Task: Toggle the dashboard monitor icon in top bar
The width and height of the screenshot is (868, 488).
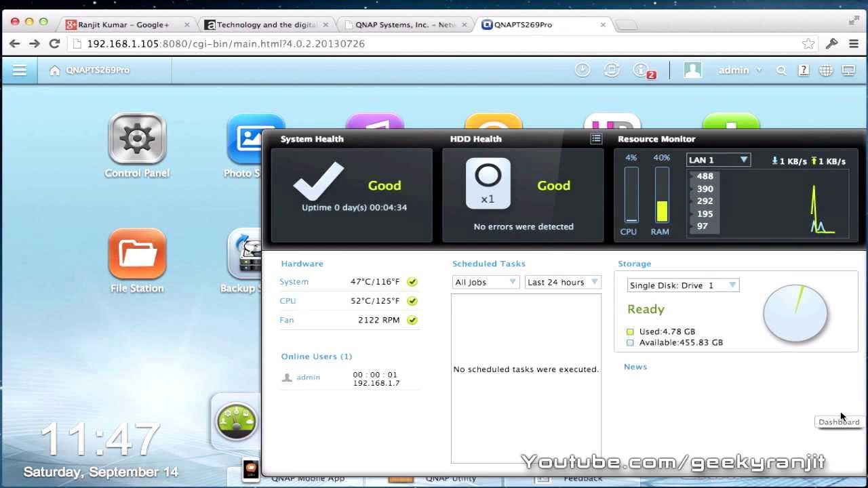Action: [848, 70]
